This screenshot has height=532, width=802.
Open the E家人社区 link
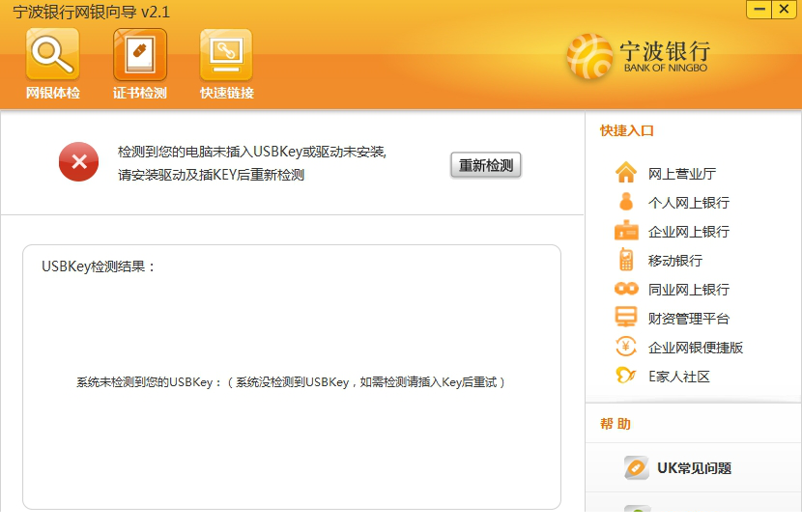(x=678, y=377)
